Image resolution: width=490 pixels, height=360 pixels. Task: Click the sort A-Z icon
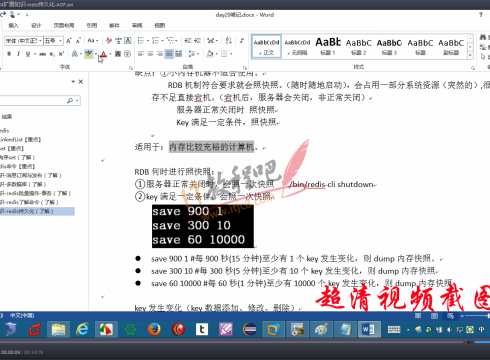(x=229, y=41)
